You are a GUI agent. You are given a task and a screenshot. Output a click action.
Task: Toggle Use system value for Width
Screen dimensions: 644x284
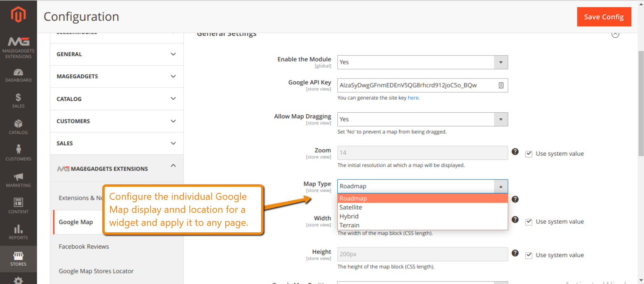(x=529, y=222)
